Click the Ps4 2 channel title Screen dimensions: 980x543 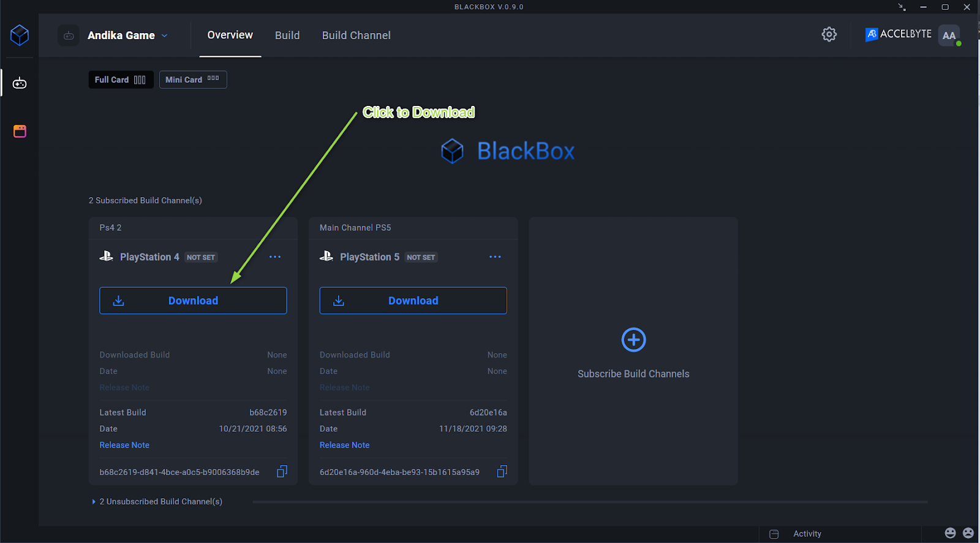pos(110,228)
